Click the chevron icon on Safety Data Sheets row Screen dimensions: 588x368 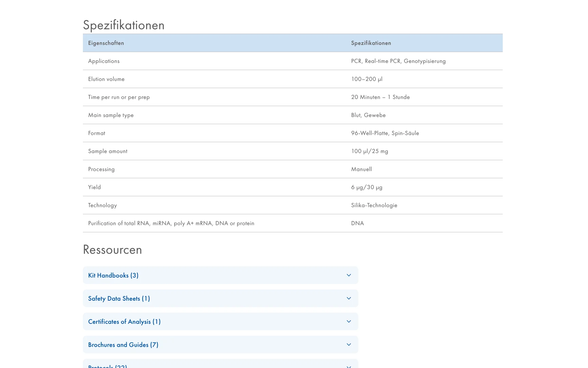[349, 298]
